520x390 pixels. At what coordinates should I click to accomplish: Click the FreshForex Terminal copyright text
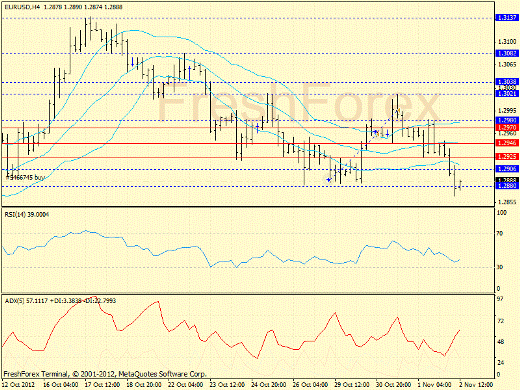pyautogui.click(x=105, y=374)
